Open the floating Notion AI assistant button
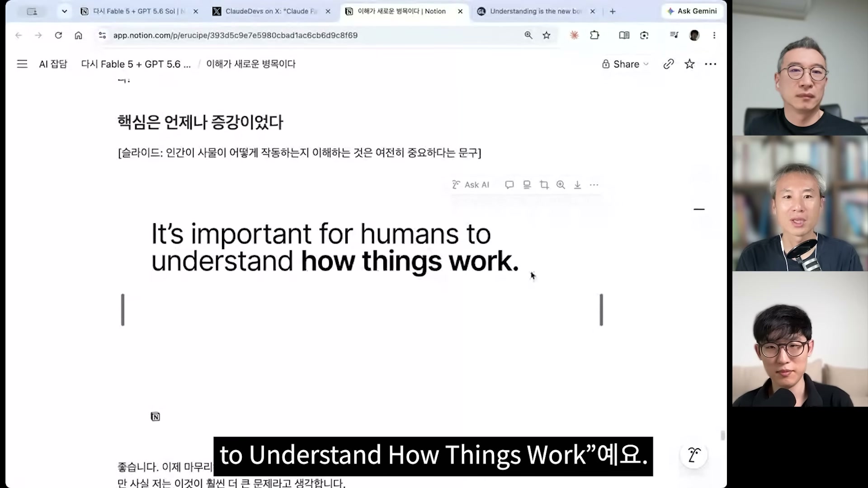The width and height of the screenshot is (868, 488). [694, 455]
